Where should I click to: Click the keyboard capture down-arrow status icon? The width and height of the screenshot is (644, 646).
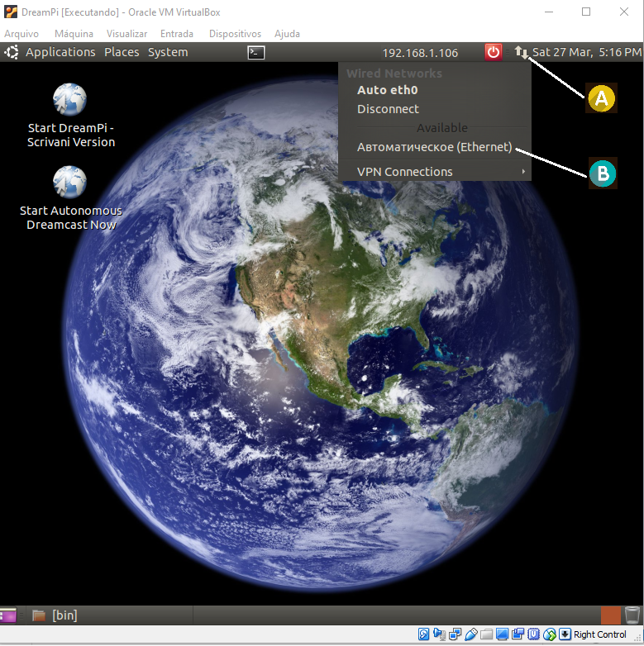pos(565,634)
